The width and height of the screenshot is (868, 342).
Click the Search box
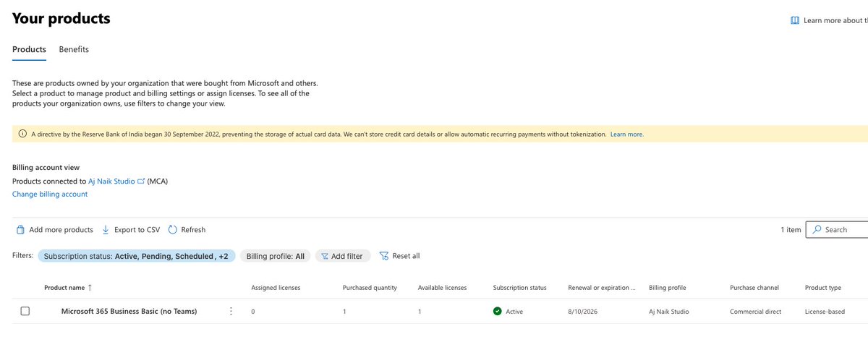836,229
